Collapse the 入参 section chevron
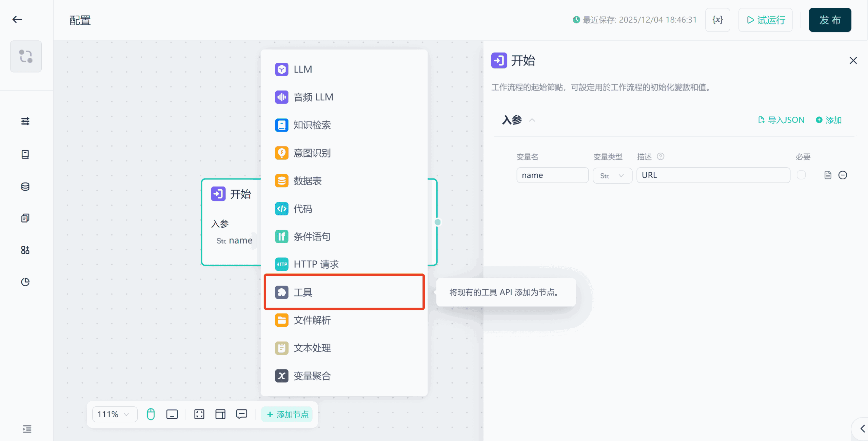 (532, 120)
